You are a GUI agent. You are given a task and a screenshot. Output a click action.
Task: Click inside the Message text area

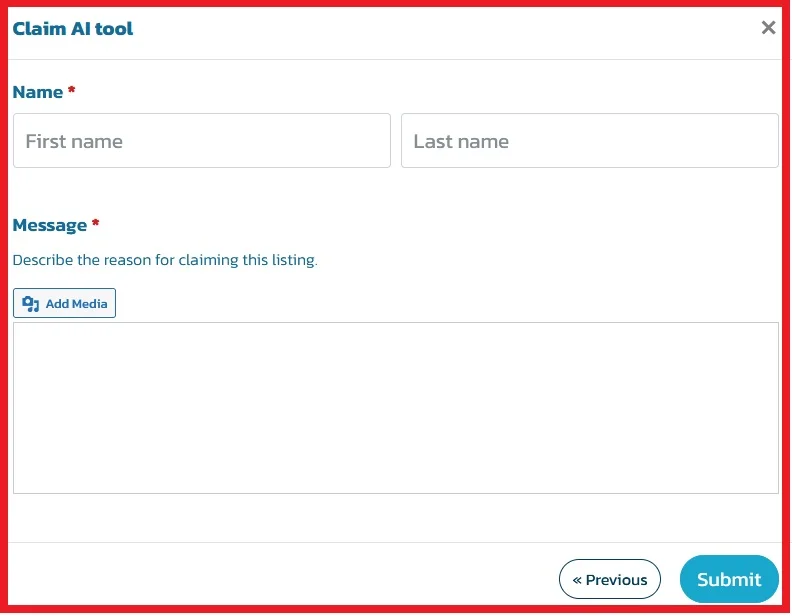(395, 407)
